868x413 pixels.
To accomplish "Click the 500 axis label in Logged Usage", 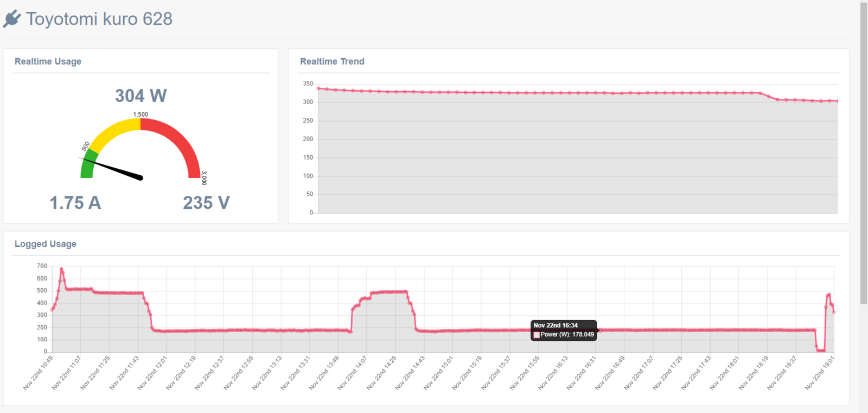I will (42, 290).
